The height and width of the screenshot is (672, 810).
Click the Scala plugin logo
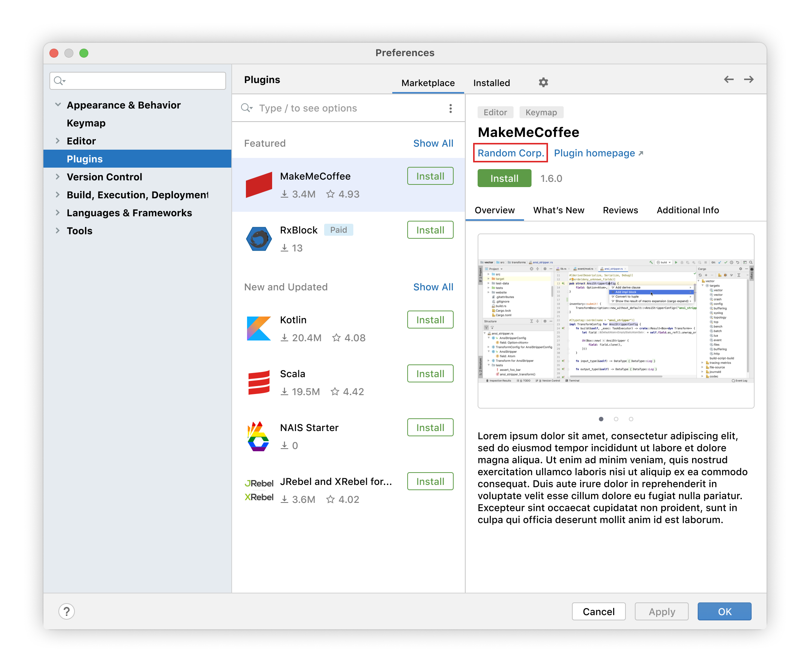(259, 382)
